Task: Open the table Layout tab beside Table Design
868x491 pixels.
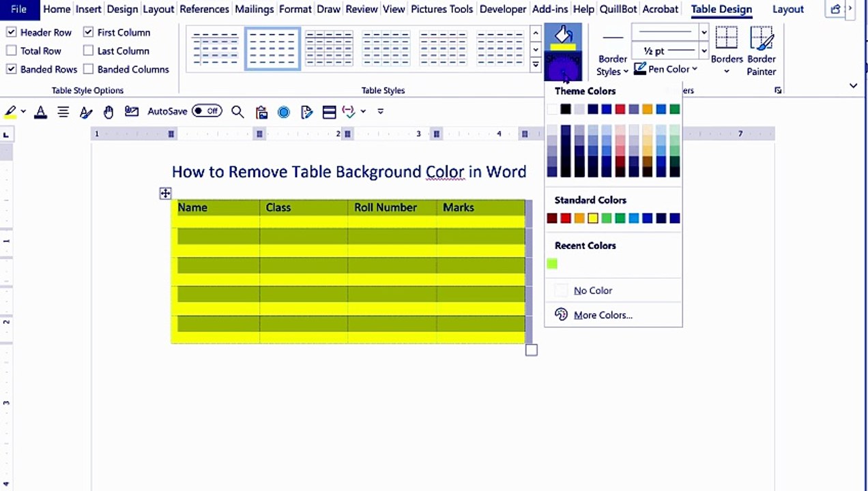Action: 788,9
